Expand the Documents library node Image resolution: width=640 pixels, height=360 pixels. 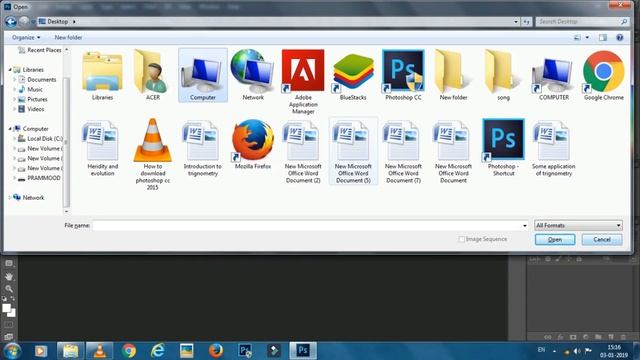click(x=15, y=80)
